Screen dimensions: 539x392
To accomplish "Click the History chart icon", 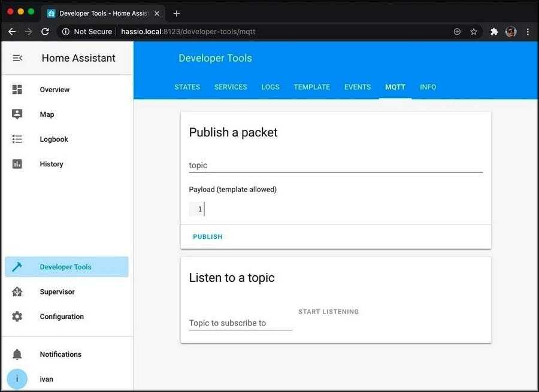I will (17, 164).
